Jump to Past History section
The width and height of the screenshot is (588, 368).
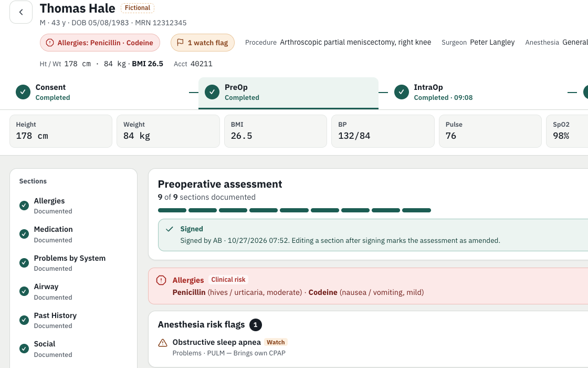point(73,320)
